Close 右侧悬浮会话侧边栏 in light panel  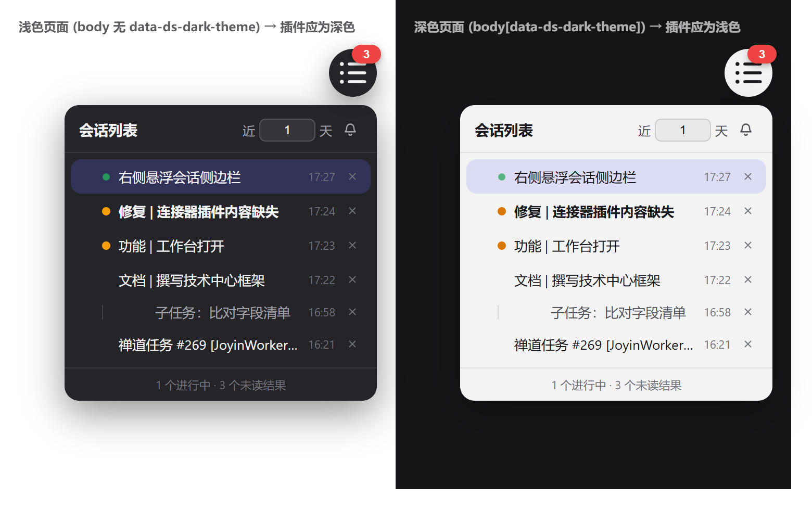click(748, 176)
